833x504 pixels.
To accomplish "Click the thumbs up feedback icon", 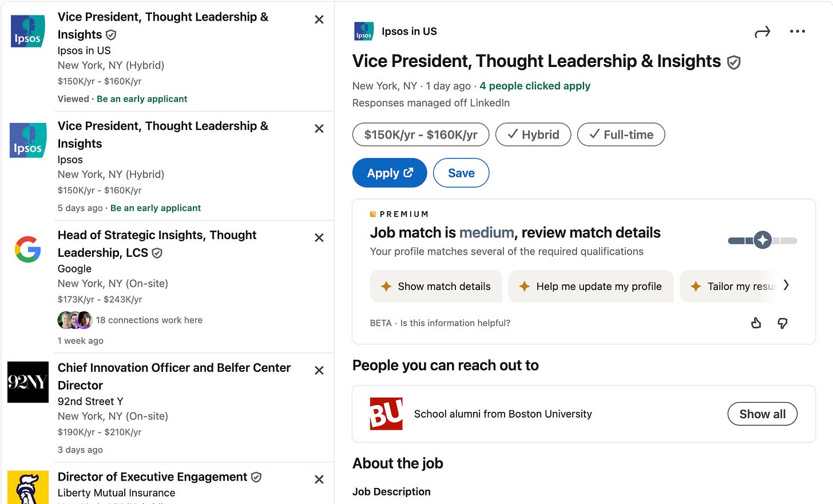I will 756,323.
